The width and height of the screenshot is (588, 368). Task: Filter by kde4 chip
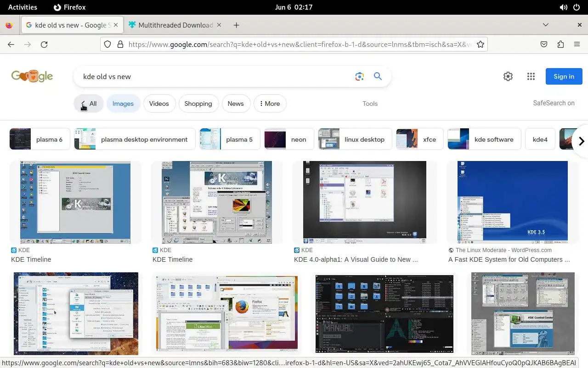[540, 139]
